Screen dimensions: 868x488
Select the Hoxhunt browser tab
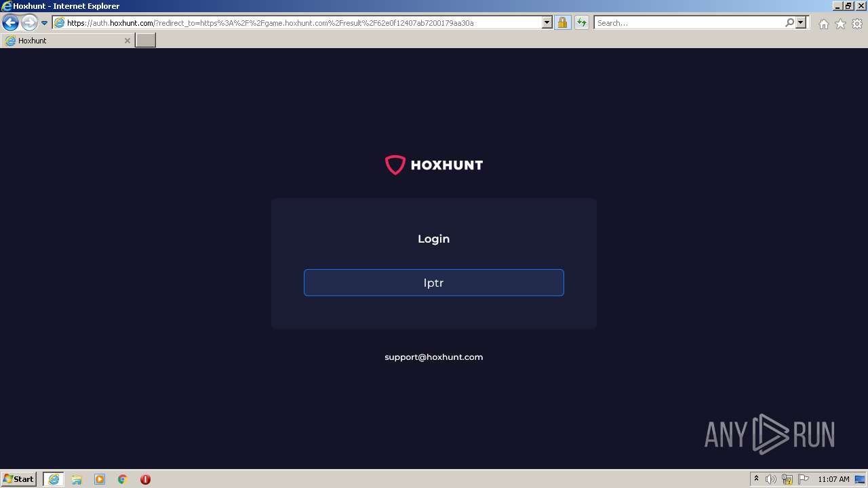67,41
